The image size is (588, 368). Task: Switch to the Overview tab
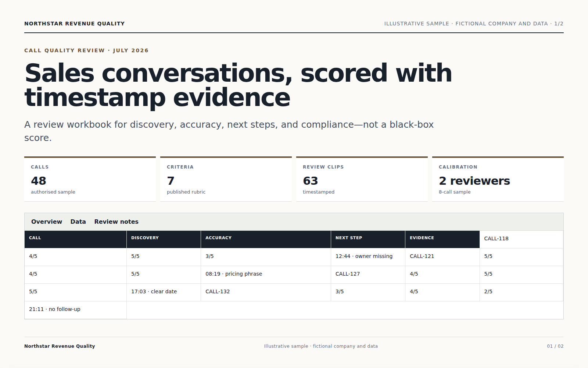[47, 222]
